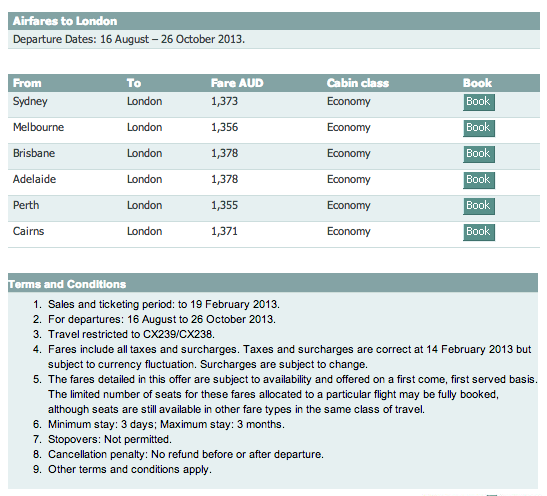Screen dimensions: 547x496
Task: Click the Cabin class column header
Action: coord(358,83)
